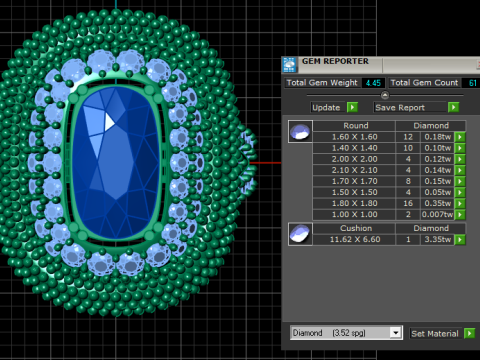This screenshot has width=480, height=360.
Task: Click the count 16 in the 1.80 row
Action: (x=408, y=203)
